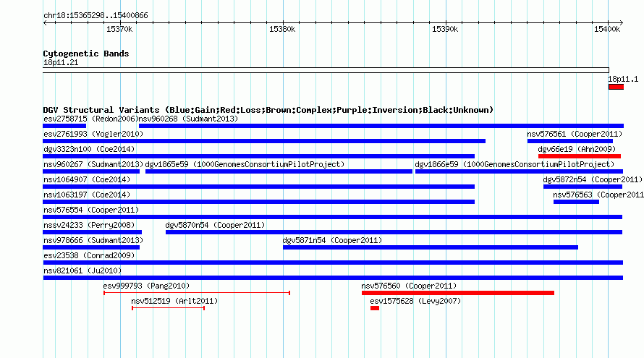Click dgv1866e59 1000GenomesConsortiumPilotProject label
644x358 pixels.
(x=514, y=165)
